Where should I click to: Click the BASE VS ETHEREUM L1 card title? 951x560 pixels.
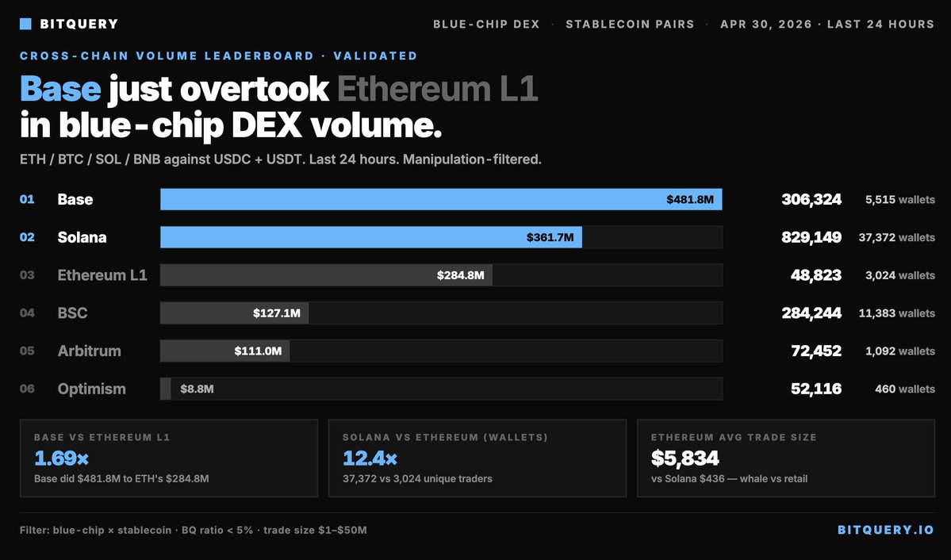[102, 437]
